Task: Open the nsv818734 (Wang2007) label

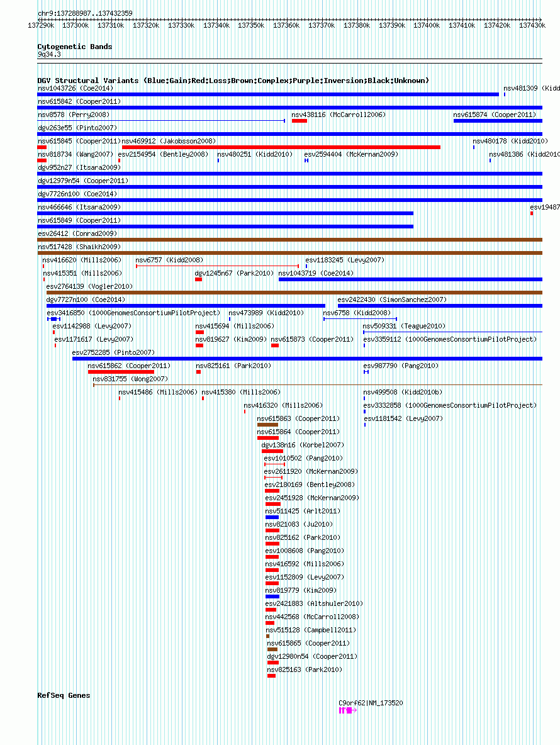Action: 75,154
